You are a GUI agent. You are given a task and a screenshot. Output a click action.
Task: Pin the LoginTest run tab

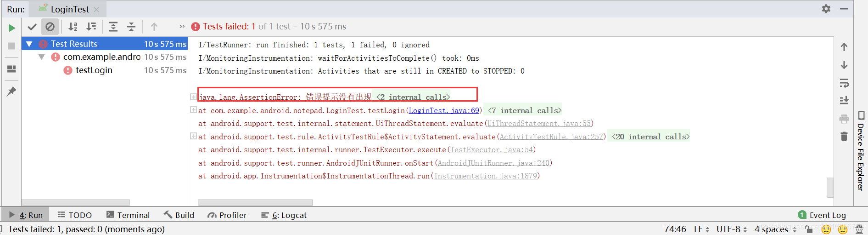pos(11,91)
